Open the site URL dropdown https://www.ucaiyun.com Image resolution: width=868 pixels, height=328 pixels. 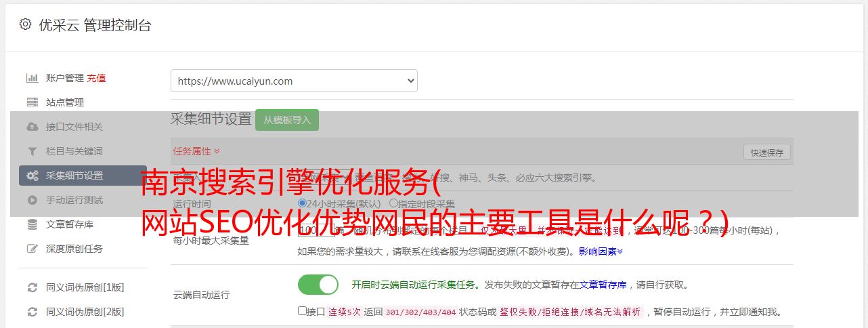tap(294, 81)
